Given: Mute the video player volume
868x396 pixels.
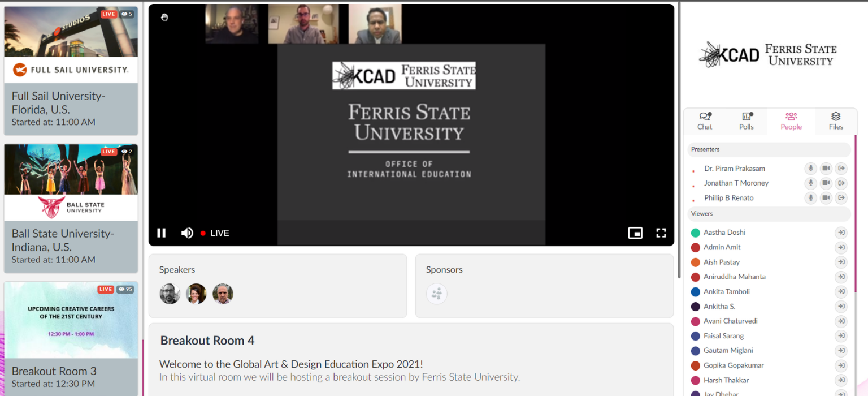Looking at the screenshot, I should click(187, 233).
